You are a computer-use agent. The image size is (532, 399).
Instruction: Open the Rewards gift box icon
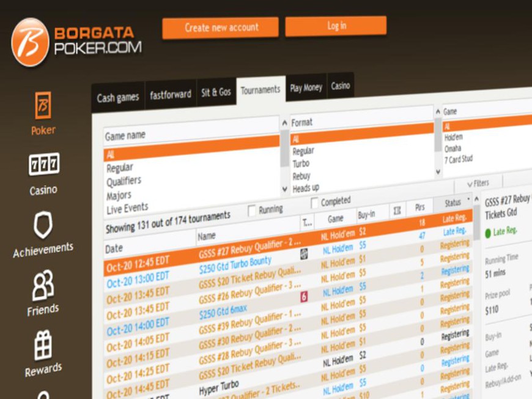[43, 345]
